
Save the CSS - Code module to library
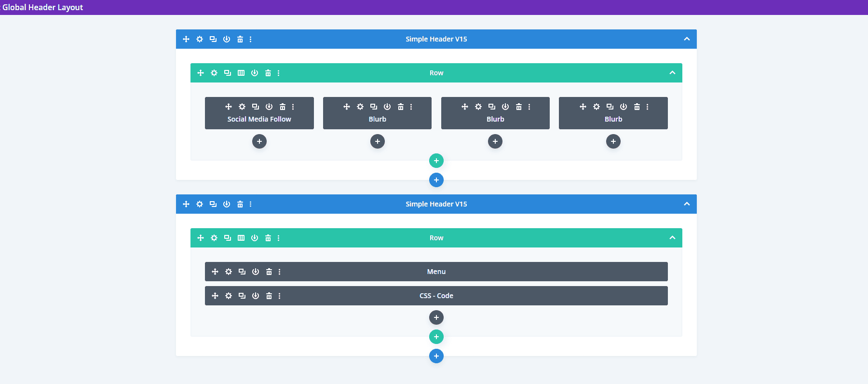tap(256, 296)
